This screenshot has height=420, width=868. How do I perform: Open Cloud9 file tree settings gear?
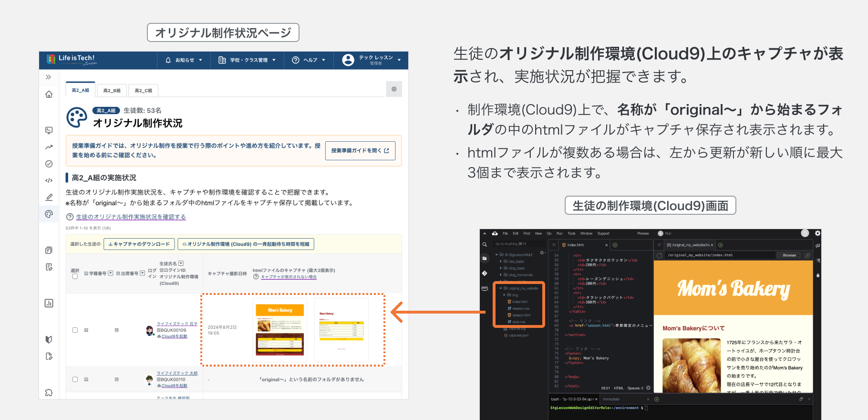[542, 252]
